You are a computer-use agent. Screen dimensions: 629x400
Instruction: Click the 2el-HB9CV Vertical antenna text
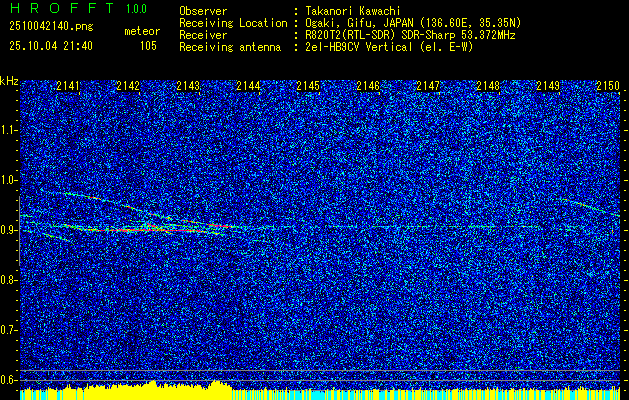389,47
